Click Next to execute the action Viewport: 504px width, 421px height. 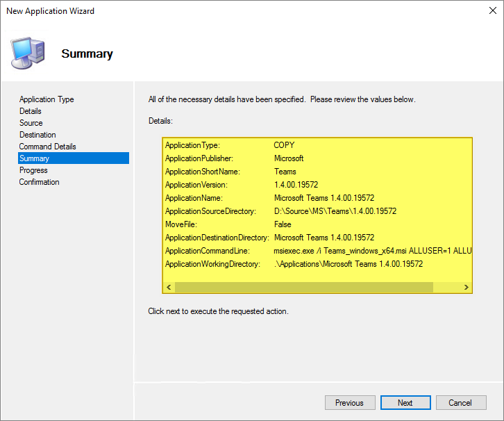[x=405, y=403]
